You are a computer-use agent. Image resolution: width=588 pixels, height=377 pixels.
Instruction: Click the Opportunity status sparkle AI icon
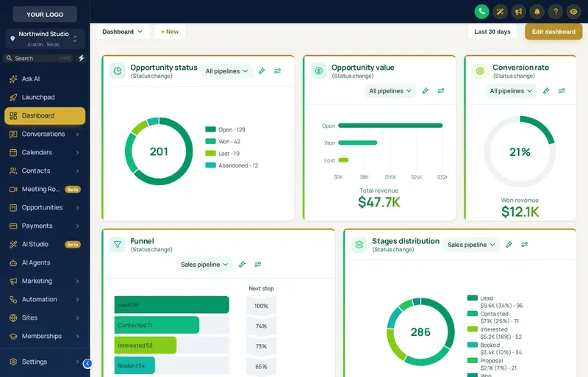(262, 71)
